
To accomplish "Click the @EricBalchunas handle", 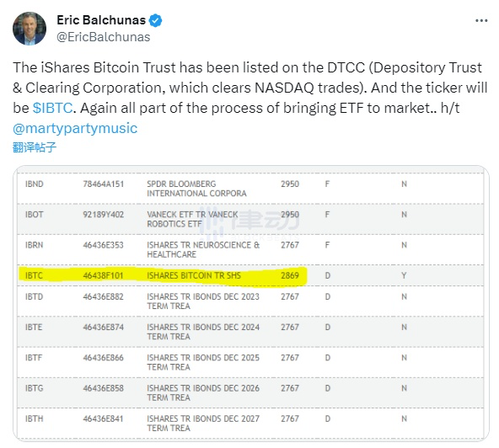I will (x=103, y=37).
